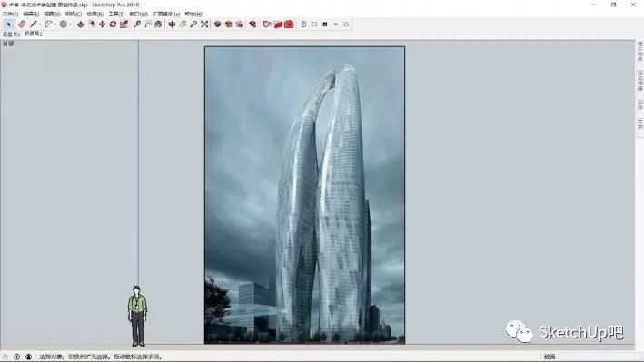
Task: Expand the Shape tool dropdown arrow
Action: point(70,24)
